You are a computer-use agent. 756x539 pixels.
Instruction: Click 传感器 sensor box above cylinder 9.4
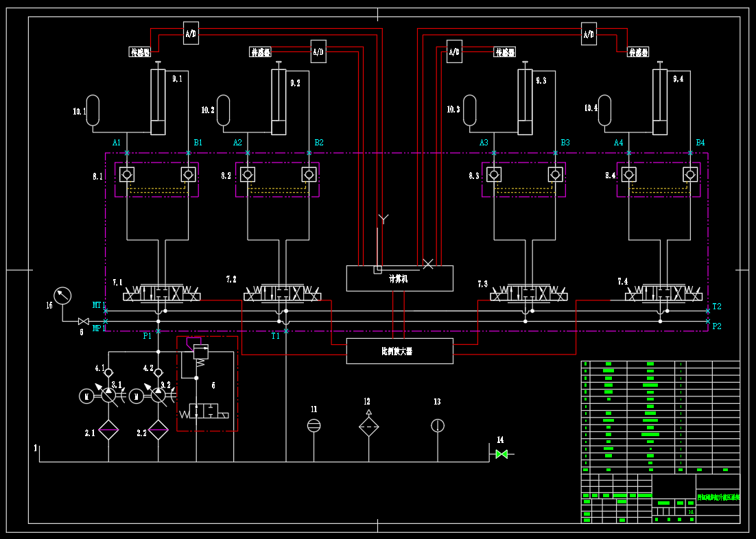click(638, 52)
